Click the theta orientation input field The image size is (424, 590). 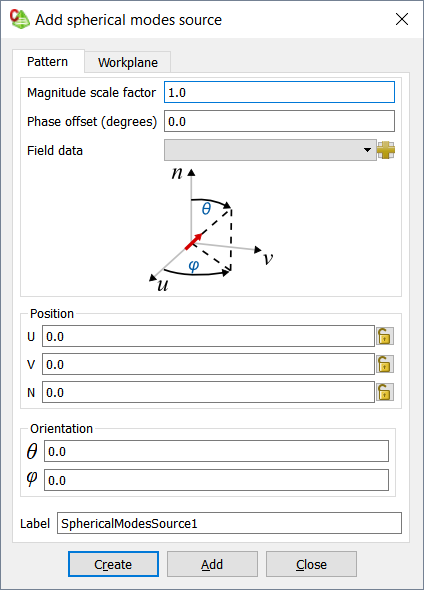click(x=216, y=451)
